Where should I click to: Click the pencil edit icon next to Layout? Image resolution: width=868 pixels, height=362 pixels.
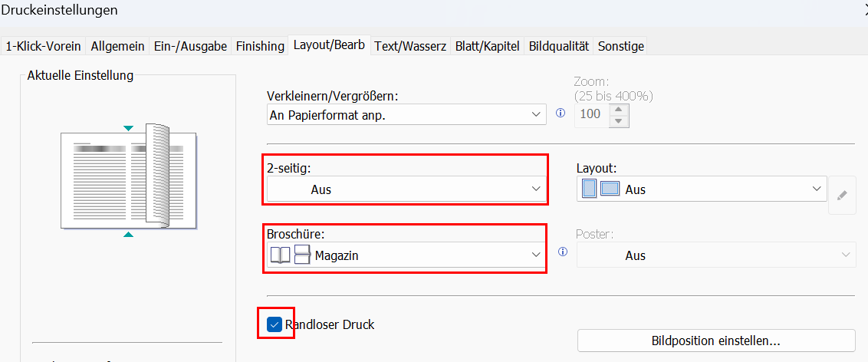pyautogui.click(x=842, y=195)
